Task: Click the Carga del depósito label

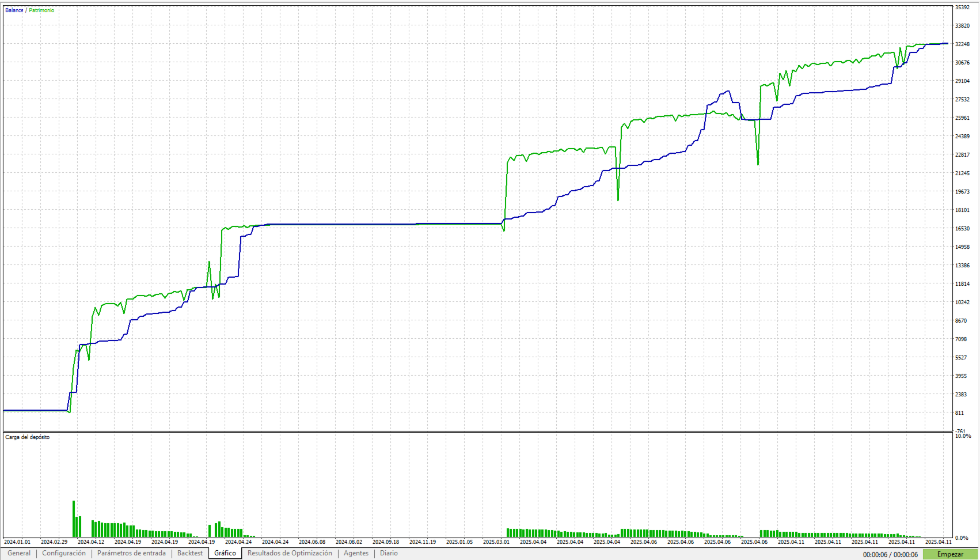Action: (x=28, y=437)
